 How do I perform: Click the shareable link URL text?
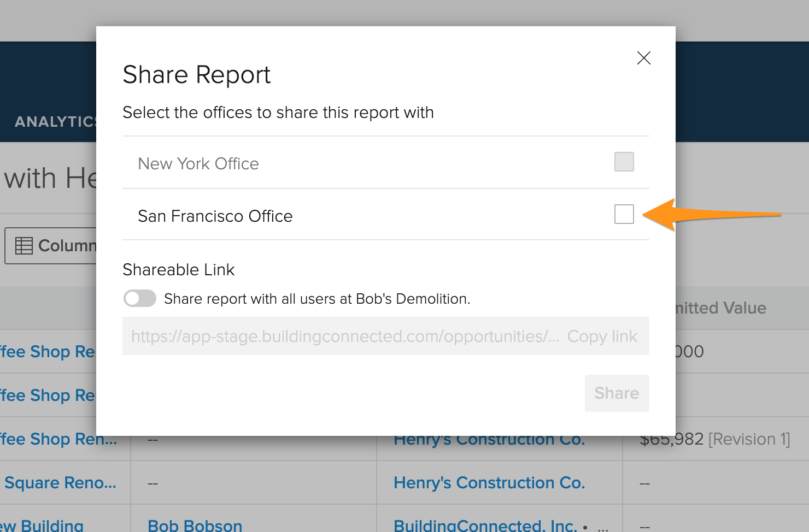[x=345, y=336]
